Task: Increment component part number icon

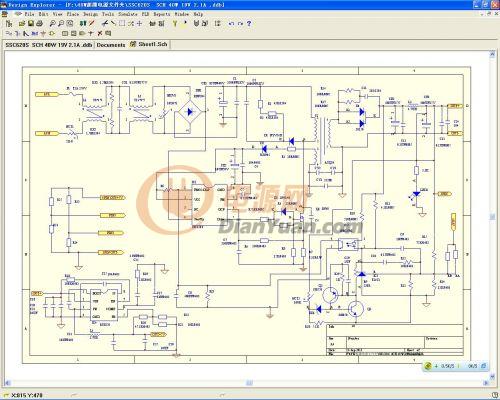Action: [x=218, y=23]
